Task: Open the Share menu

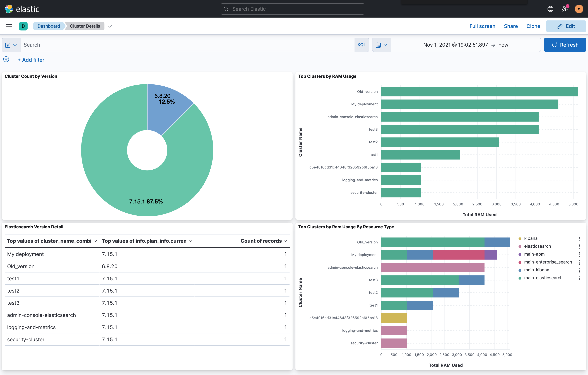Action: [x=511, y=26]
